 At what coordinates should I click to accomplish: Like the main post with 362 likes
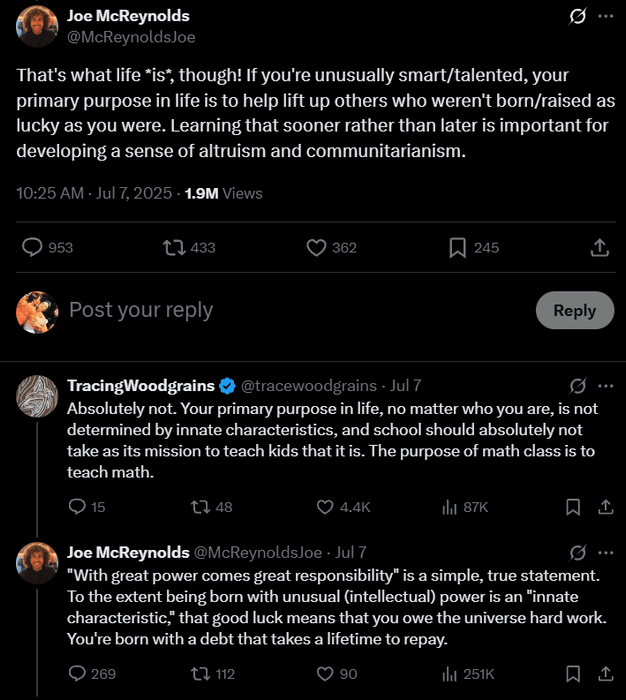317,247
